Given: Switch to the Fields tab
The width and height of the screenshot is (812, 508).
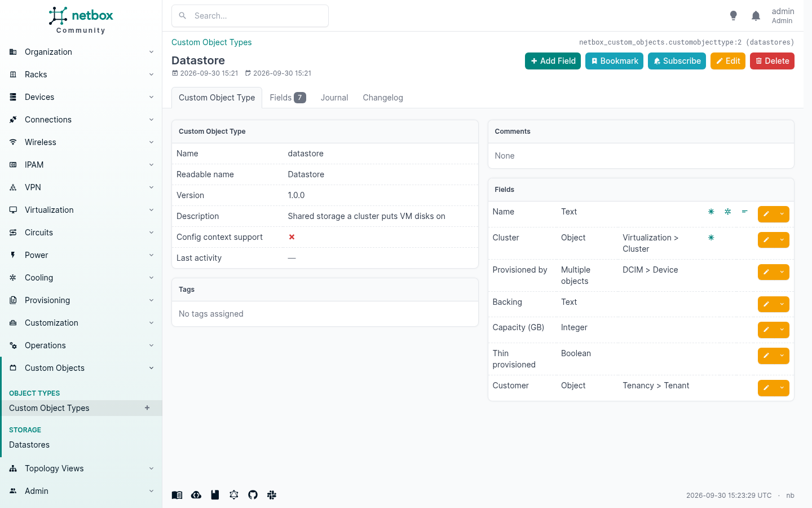Looking at the screenshot, I should point(288,98).
